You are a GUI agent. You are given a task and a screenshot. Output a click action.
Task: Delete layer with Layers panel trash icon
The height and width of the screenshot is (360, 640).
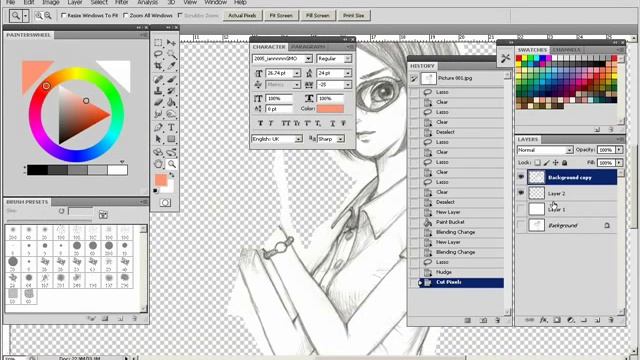click(611, 320)
